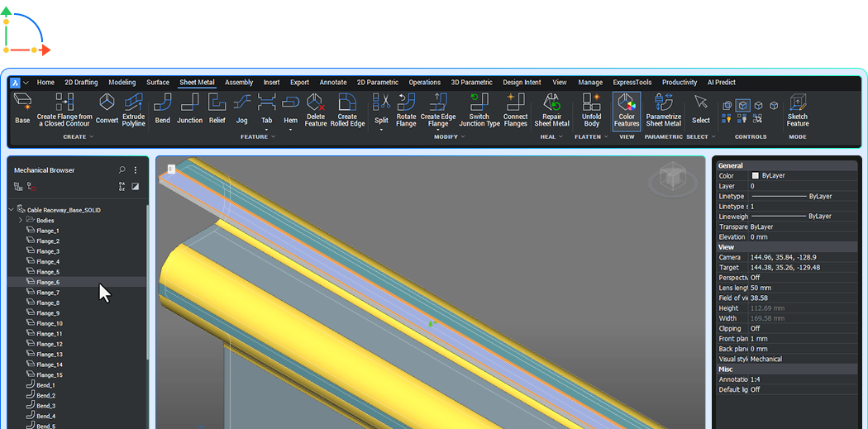Enter Sketch Feature mode
The image size is (868, 429).
[x=798, y=110]
